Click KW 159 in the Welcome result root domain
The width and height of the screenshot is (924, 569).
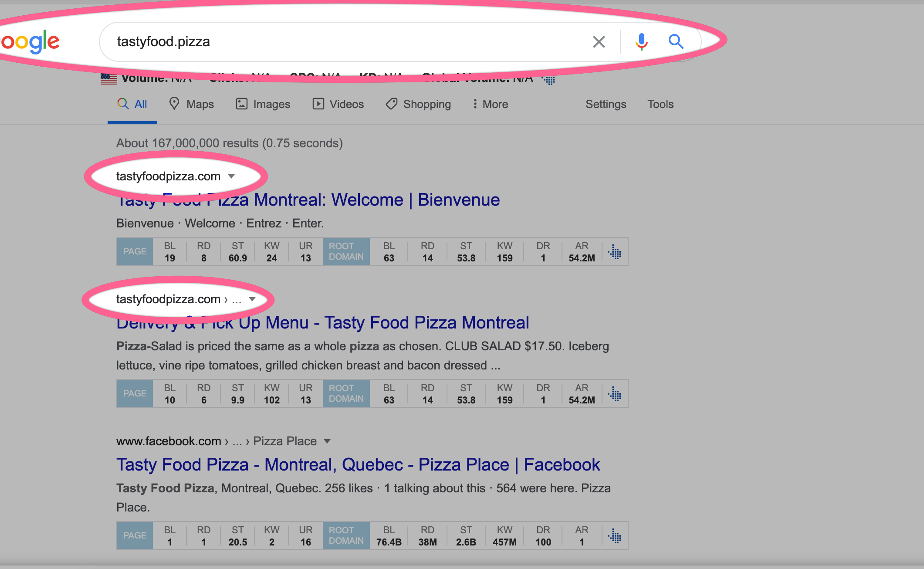pyautogui.click(x=504, y=252)
